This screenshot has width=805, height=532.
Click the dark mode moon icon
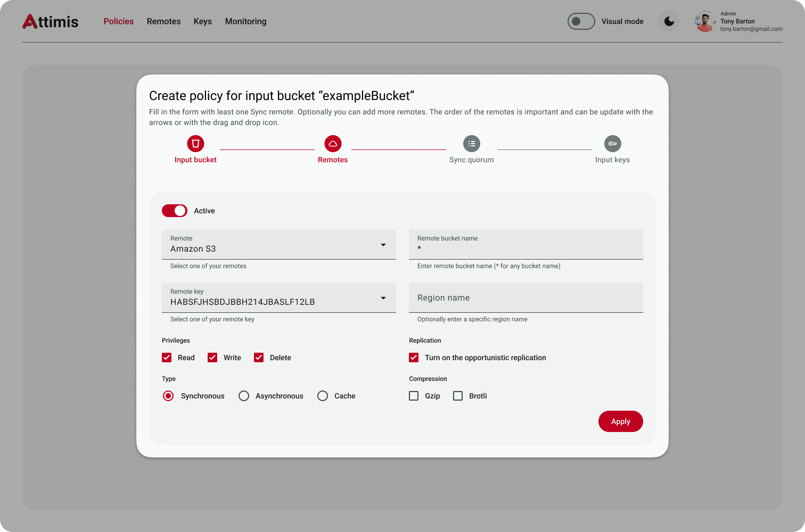pyautogui.click(x=669, y=22)
